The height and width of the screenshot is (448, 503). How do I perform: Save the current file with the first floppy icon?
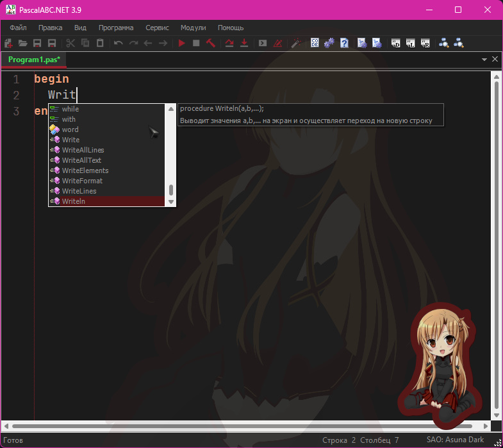[37, 43]
